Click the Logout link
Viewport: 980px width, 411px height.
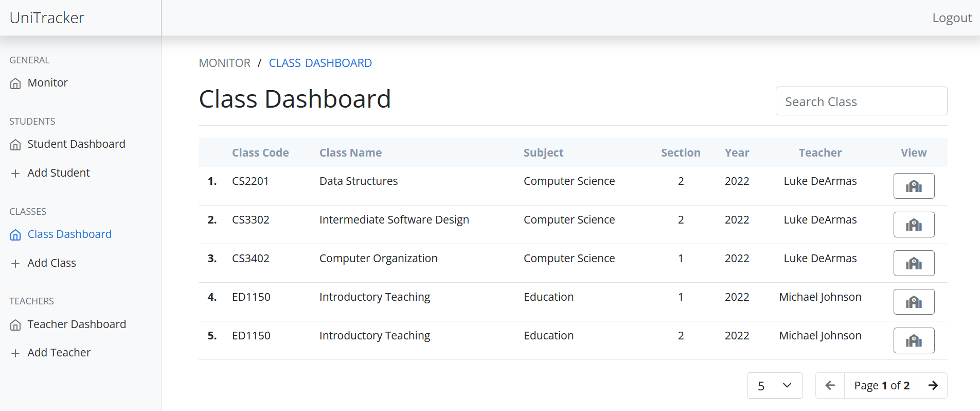(952, 18)
